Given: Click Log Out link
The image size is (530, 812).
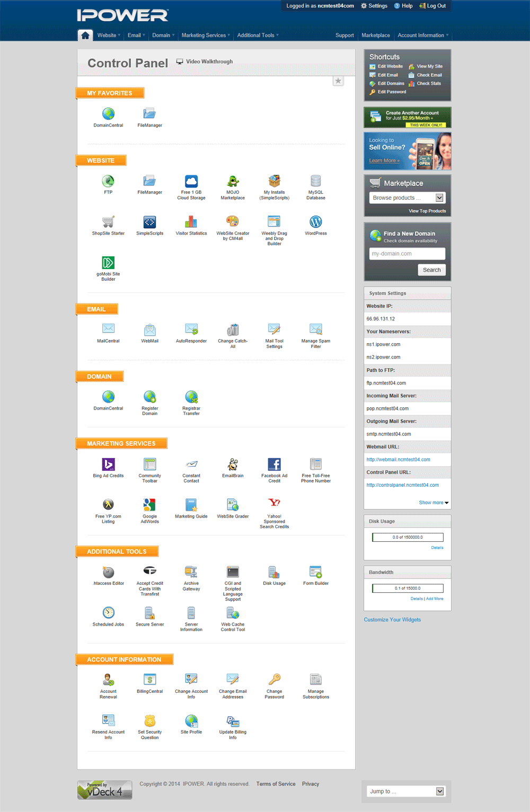Looking at the screenshot, I should point(432,6).
